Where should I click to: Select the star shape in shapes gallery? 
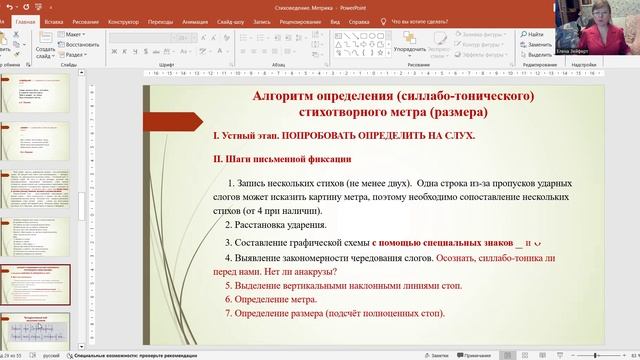click(x=380, y=53)
